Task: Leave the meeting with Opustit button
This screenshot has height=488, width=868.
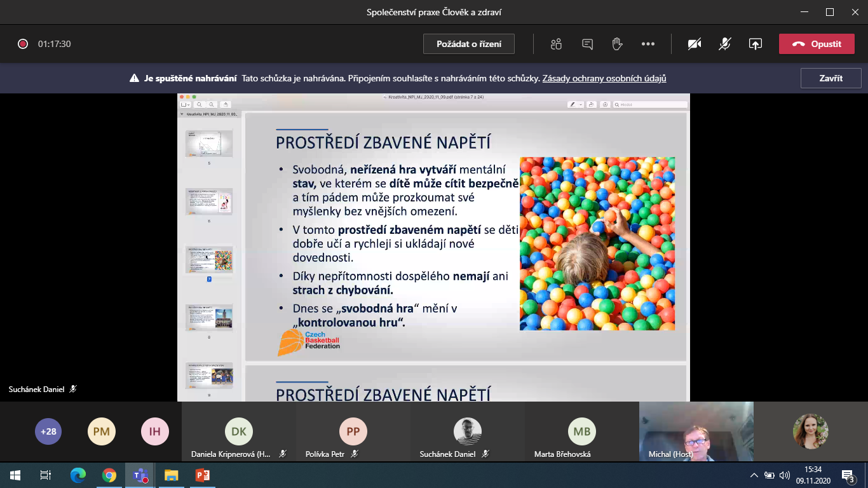Action: (x=817, y=44)
